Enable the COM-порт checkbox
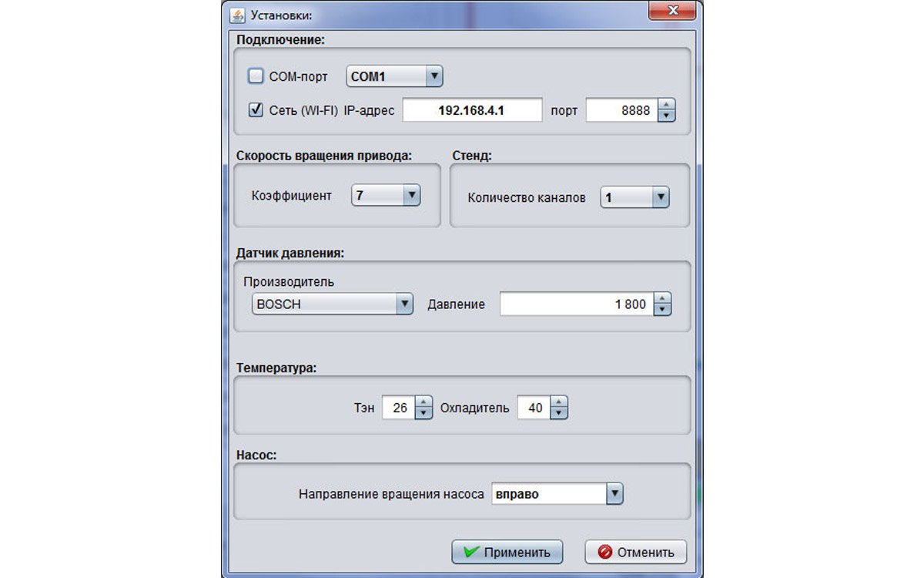 click(x=256, y=76)
